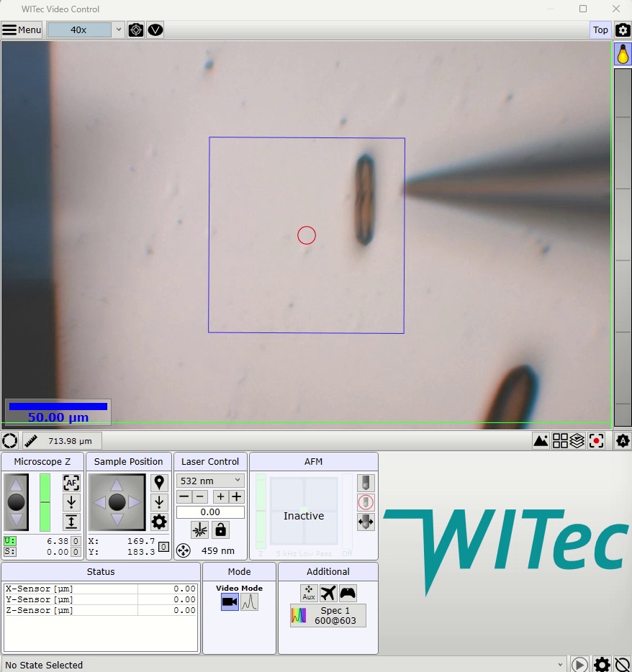
Task: Expand the state selection dropdown at bottom
Action: (x=560, y=665)
